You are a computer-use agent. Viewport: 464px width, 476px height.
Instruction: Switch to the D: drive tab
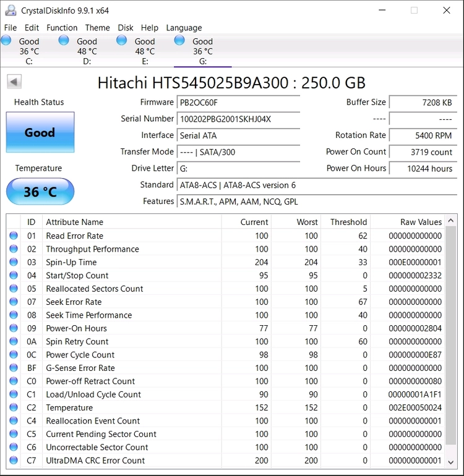pyautogui.click(x=87, y=51)
